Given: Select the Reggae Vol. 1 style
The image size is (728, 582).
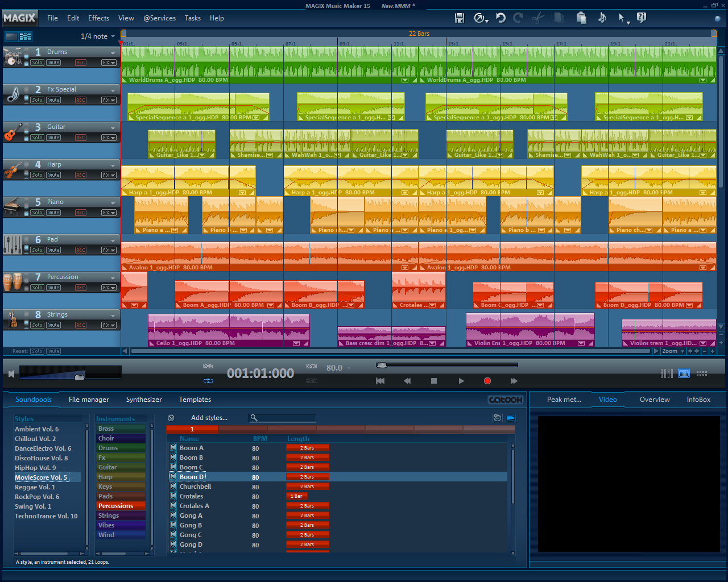Looking at the screenshot, I should (35, 487).
